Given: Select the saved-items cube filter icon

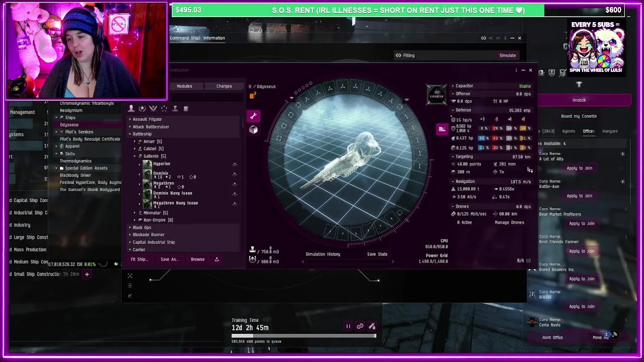Looking at the screenshot, I should click(186, 109).
